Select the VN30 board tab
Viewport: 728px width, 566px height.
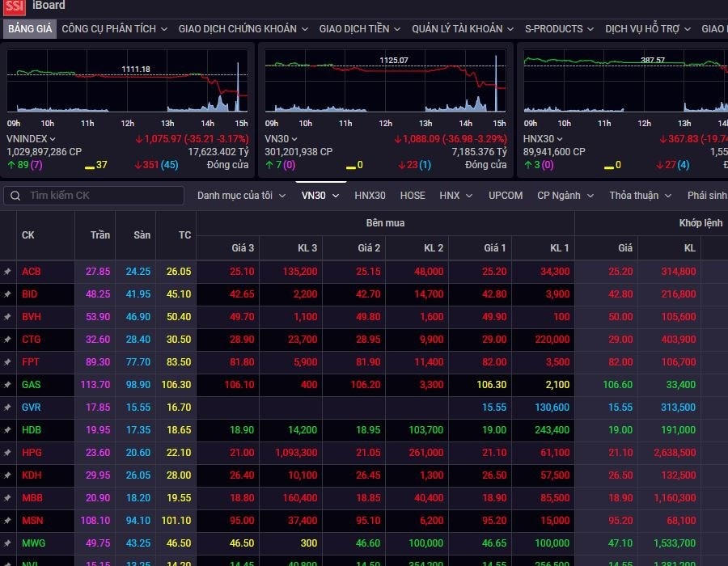coord(320,196)
